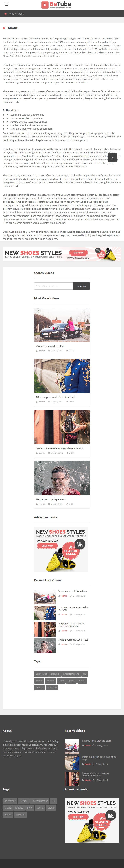Select the 'Entertainment' sidebar tag

pyautogui.click(x=71, y=674)
